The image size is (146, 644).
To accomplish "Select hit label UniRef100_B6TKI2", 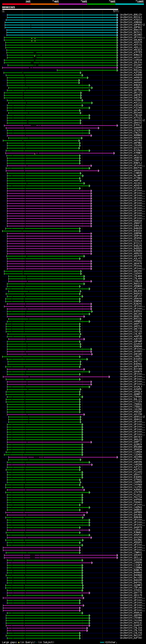I will (x=131, y=32).
